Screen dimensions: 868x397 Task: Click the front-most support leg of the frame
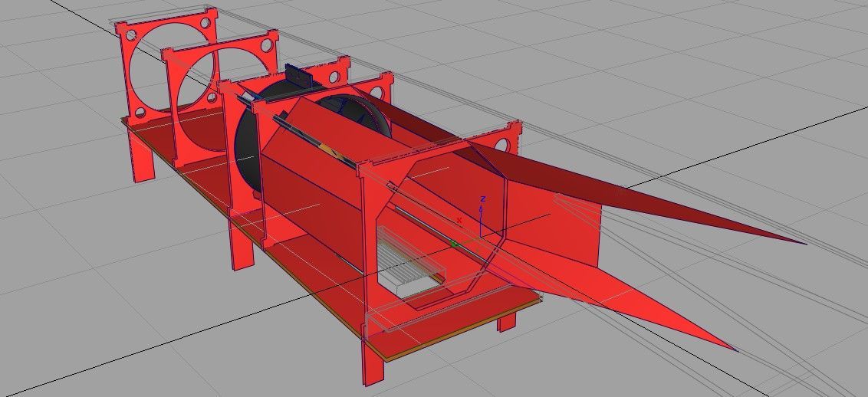coord(373,360)
